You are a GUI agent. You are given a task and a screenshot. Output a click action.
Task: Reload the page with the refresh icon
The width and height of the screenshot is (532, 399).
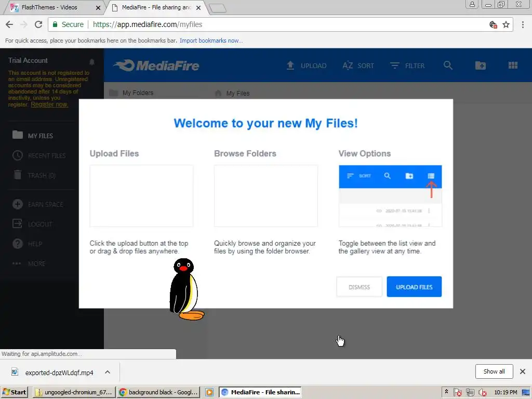click(38, 24)
